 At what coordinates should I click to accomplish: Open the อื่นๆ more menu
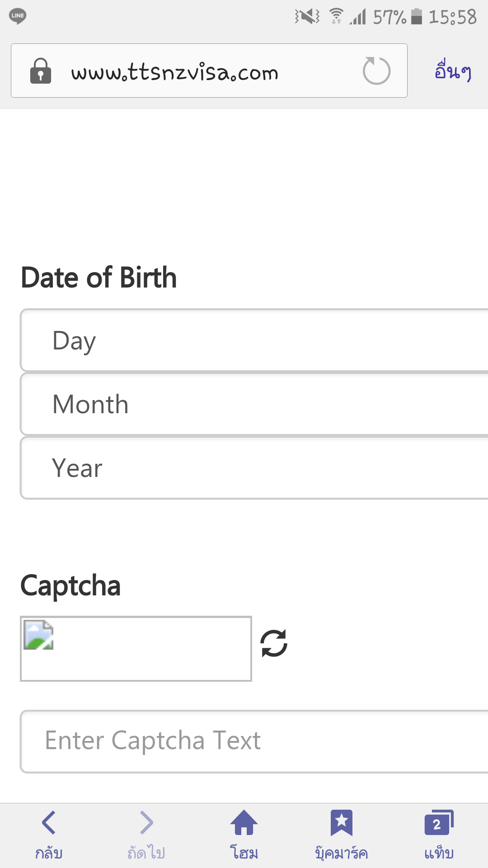click(453, 71)
